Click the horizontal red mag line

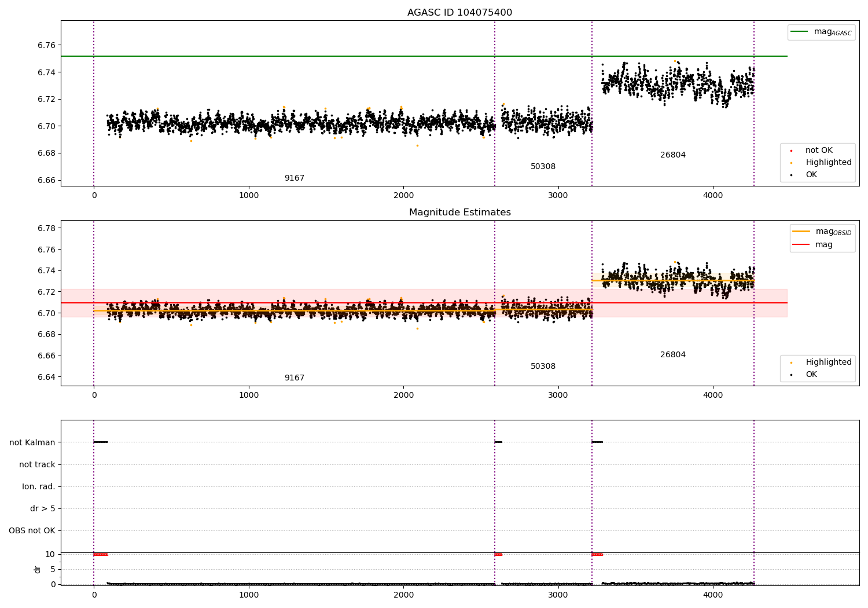[x=424, y=303]
